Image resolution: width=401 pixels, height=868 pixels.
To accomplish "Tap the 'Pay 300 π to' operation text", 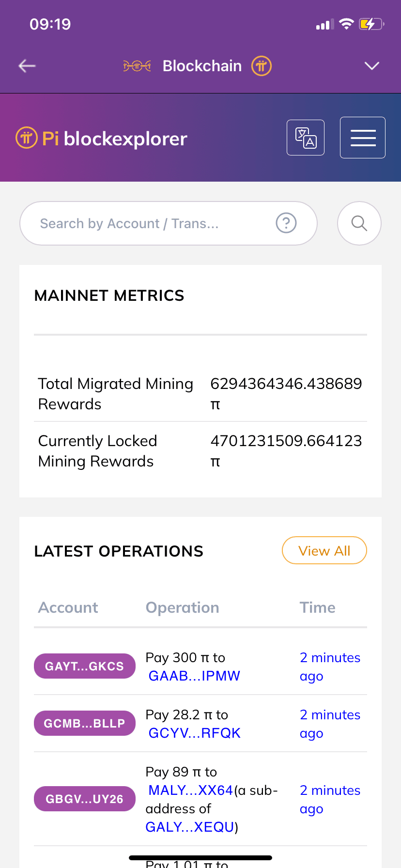I will click(x=185, y=657).
